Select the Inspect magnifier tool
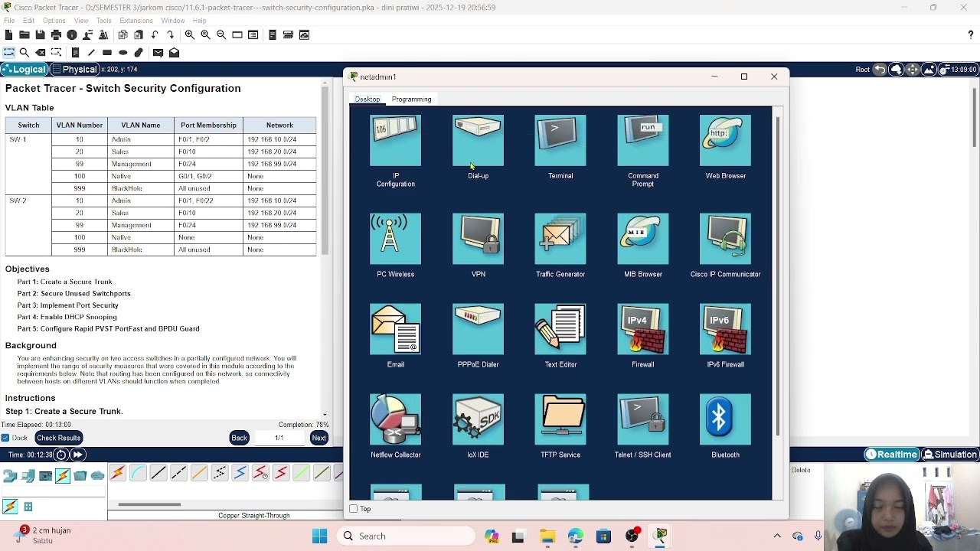980x551 pixels. [24, 53]
